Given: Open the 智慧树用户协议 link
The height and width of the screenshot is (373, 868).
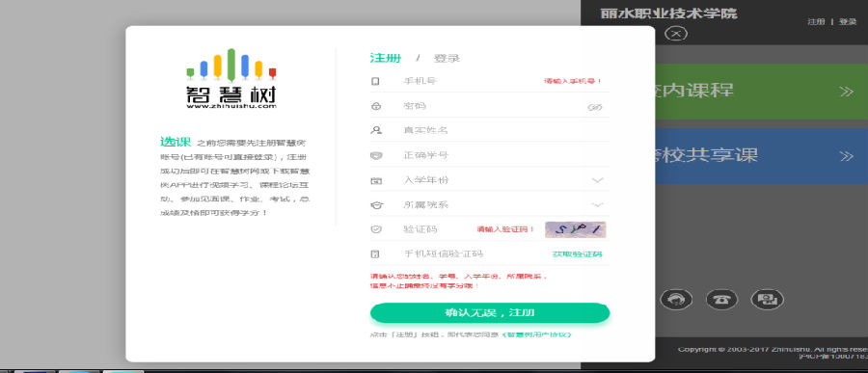Looking at the screenshot, I should click(x=536, y=334).
